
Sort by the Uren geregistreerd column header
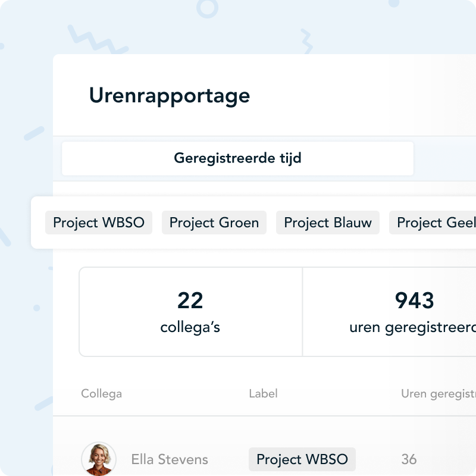pyautogui.click(x=439, y=393)
